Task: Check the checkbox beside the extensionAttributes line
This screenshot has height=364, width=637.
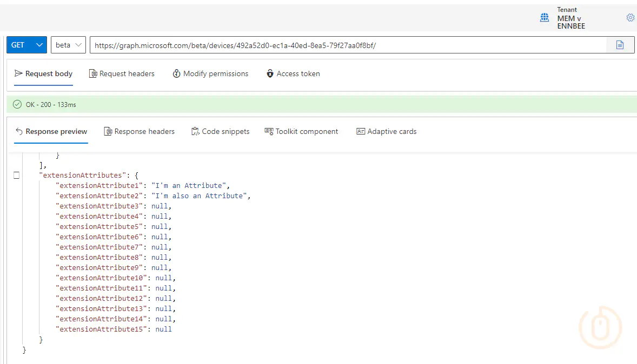Action: [16, 175]
